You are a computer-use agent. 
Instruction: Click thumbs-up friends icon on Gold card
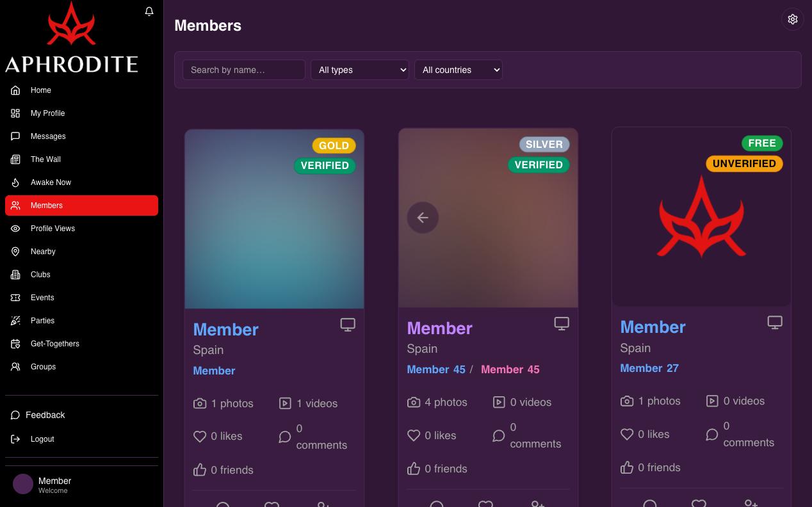point(200,470)
